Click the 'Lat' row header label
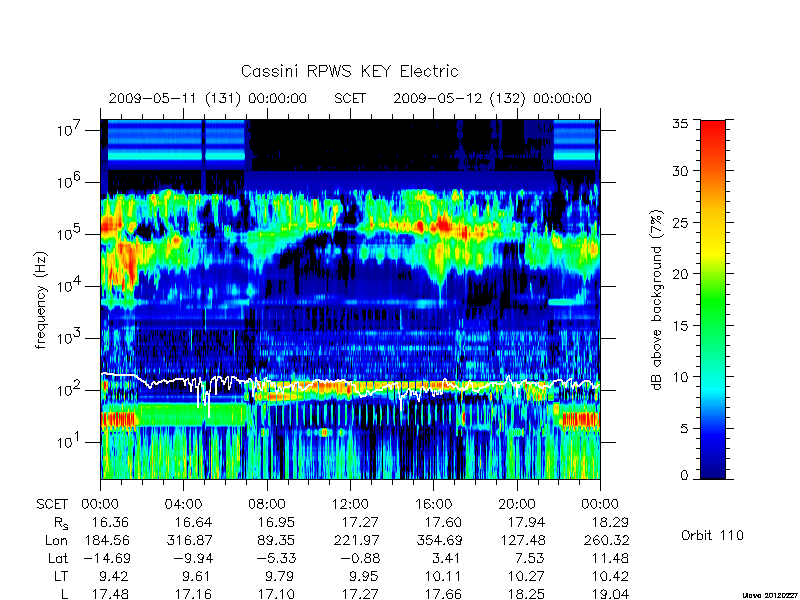 58,558
